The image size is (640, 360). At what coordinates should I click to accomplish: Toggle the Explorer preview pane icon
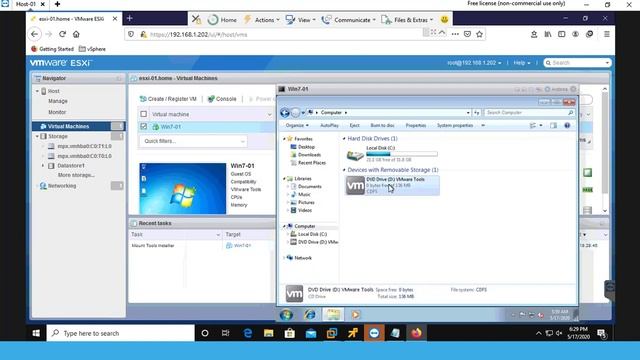click(x=553, y=125)
